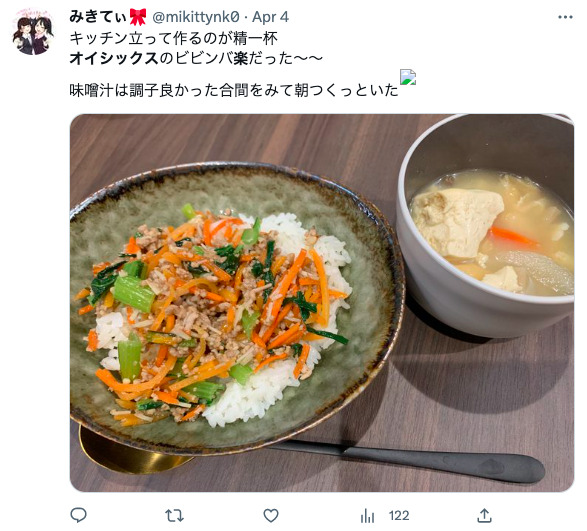
Task: Click the Apr 4 timestamp
Action: click(270, 17)
